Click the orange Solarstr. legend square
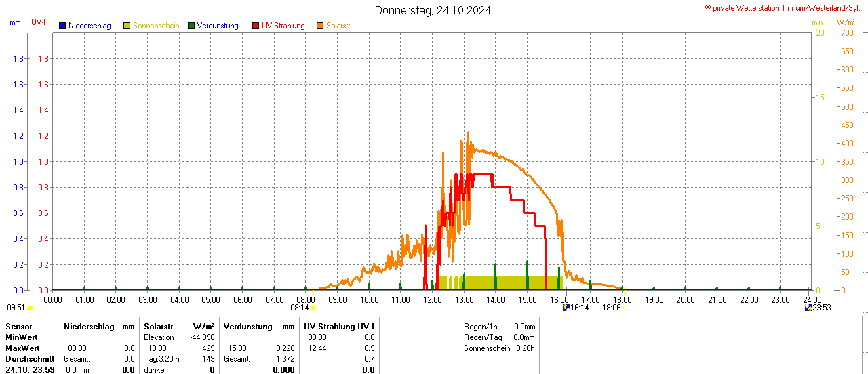 (x=320, y=26)
